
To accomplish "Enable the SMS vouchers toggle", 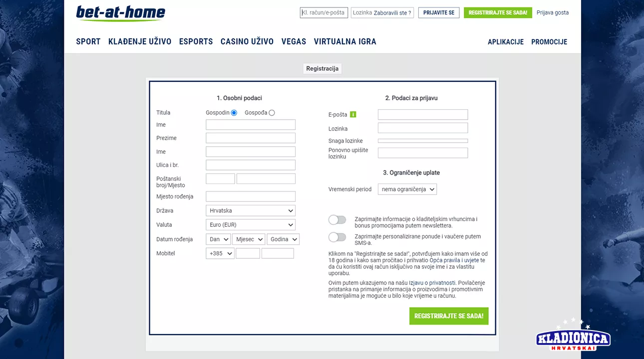I will click(337, 237).
